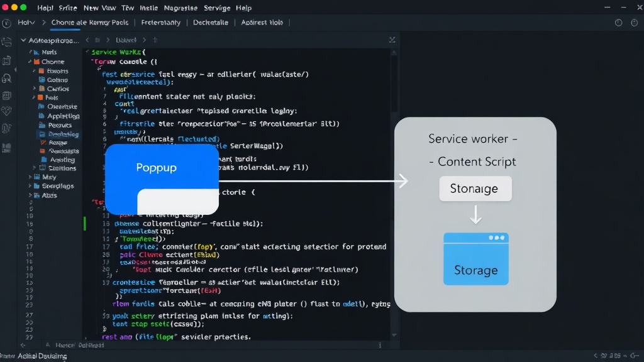The image size is (644, 362).
Task: Select the active Chonre ale Kemgr Paels tab
Action: point(89,23)
